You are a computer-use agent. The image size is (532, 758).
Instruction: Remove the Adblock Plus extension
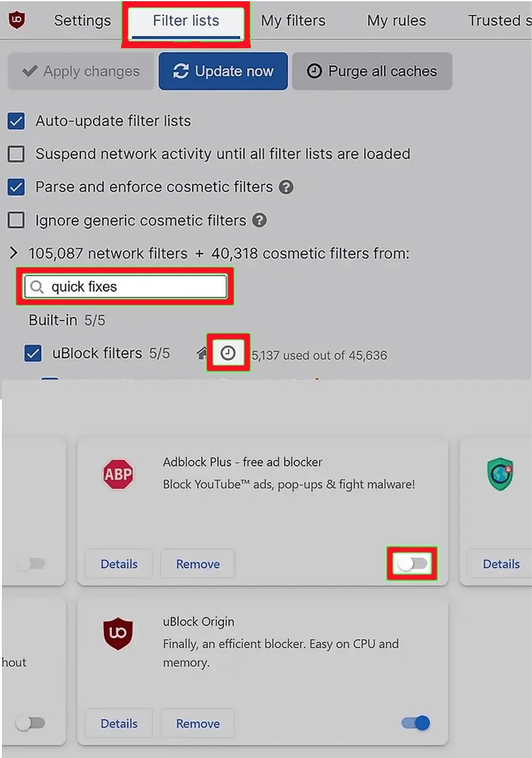coord(198,564)
